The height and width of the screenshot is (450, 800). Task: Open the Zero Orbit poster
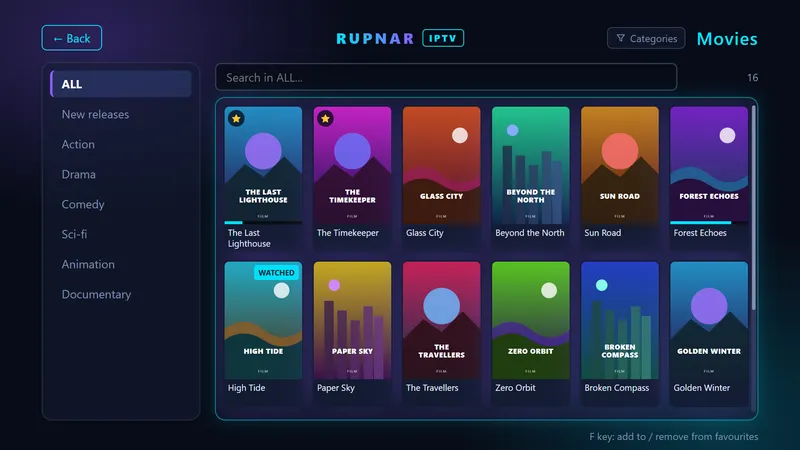(x=531, y=320)
